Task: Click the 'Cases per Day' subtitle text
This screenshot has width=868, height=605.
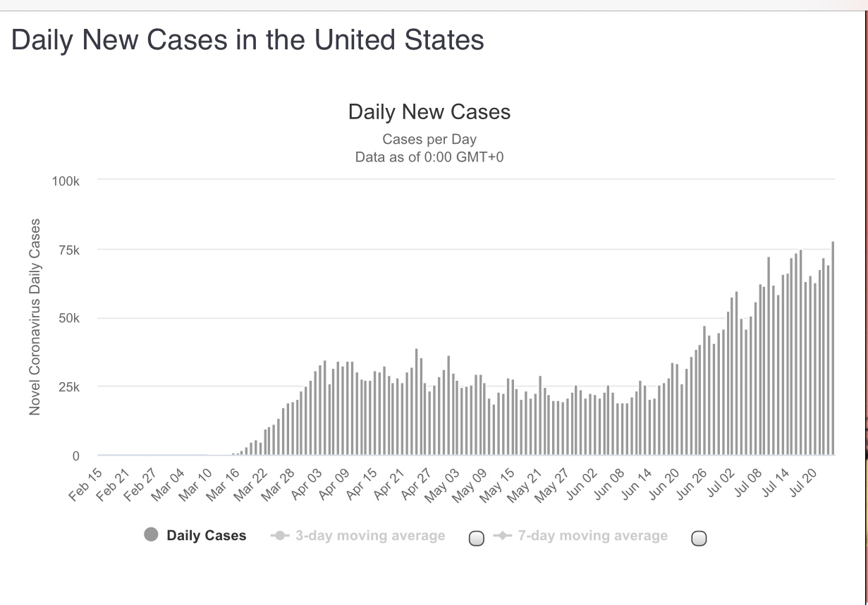Action: [x=429, y=139]
